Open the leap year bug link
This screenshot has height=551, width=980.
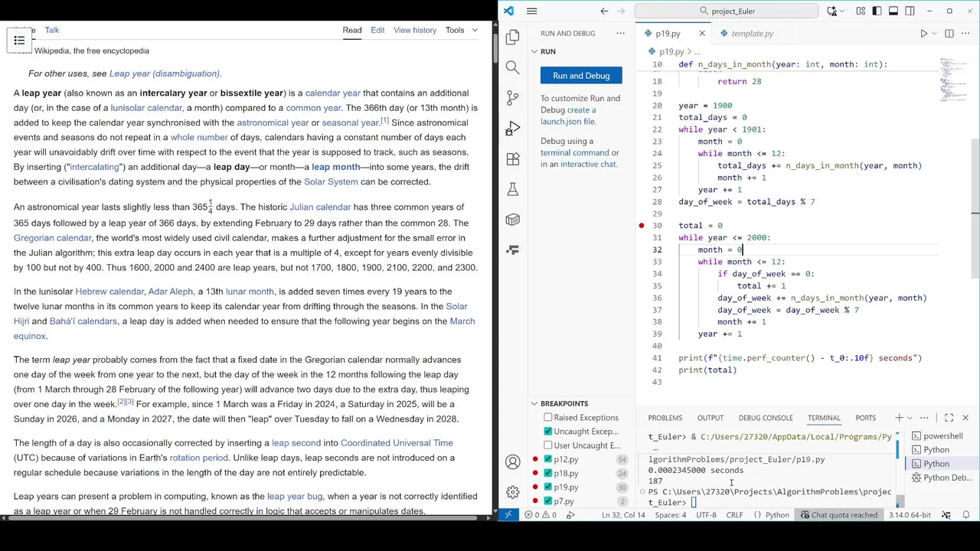pyautogui.click(x=295, y=497)
